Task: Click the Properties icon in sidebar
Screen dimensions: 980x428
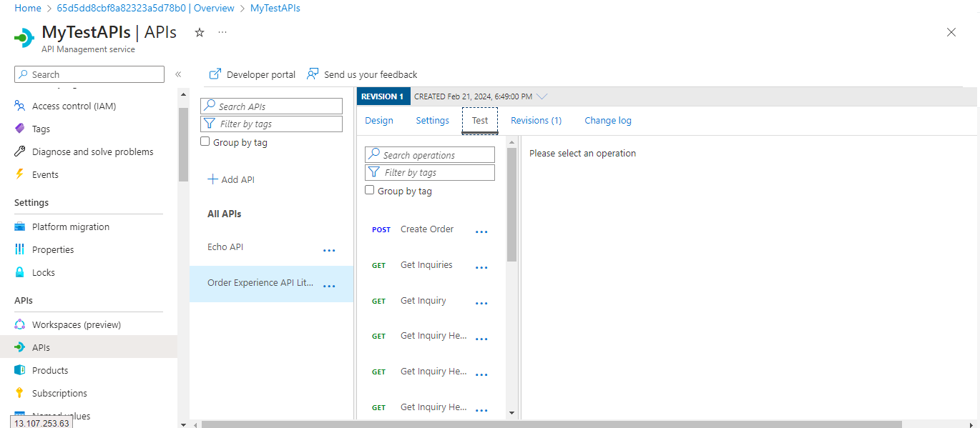Action: click(20, 249)
